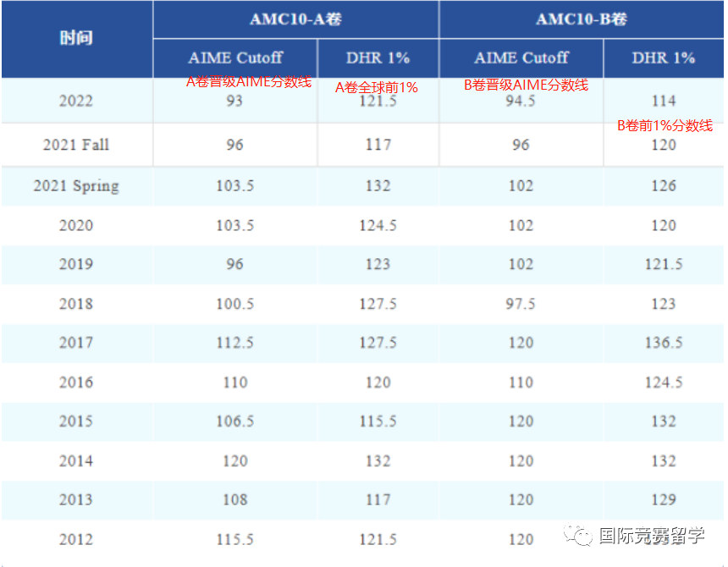728x567 pixels.
Task: Pick 2019 B卷 DHR value 121.5
Action: pyautogui.click(x=664, y=264)
